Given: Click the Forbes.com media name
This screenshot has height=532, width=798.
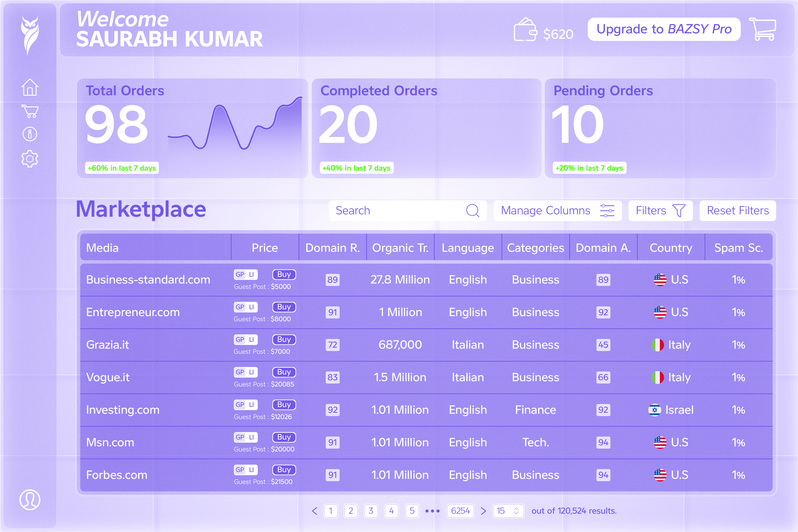Looking at the screenshot, I should click(x=117, y=475).
